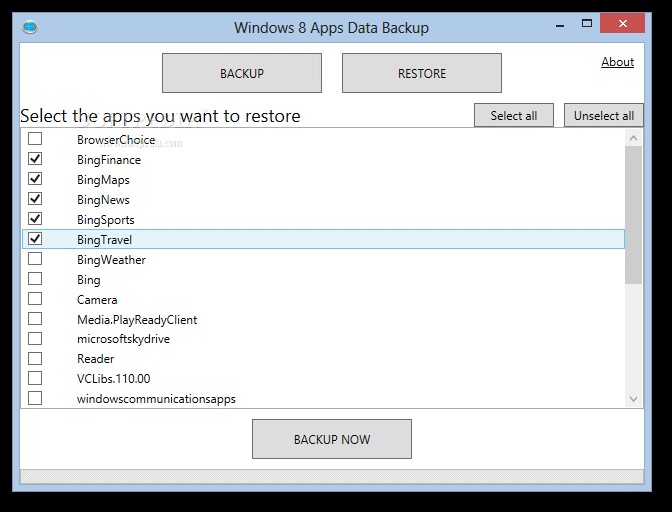Check the BrowserChoice checkbox

tap(35, 138)
